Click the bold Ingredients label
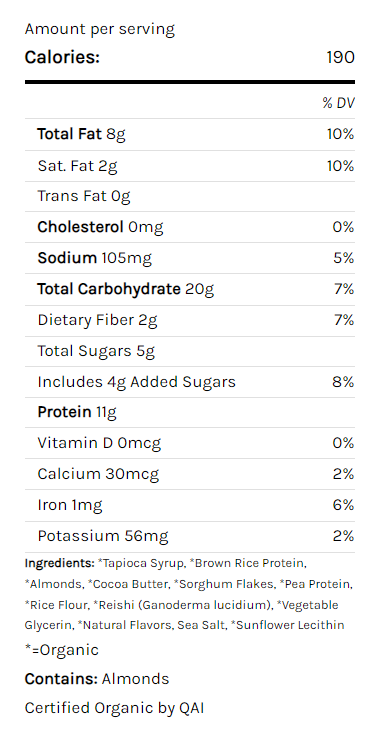This screenshot has height=736, width=383. point(60,563)
